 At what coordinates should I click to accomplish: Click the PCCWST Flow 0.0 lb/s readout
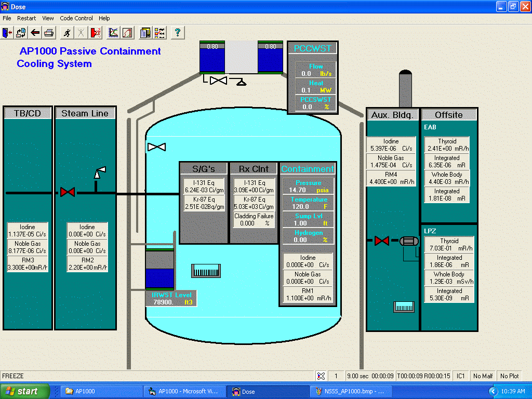click(x=315, y=70)
